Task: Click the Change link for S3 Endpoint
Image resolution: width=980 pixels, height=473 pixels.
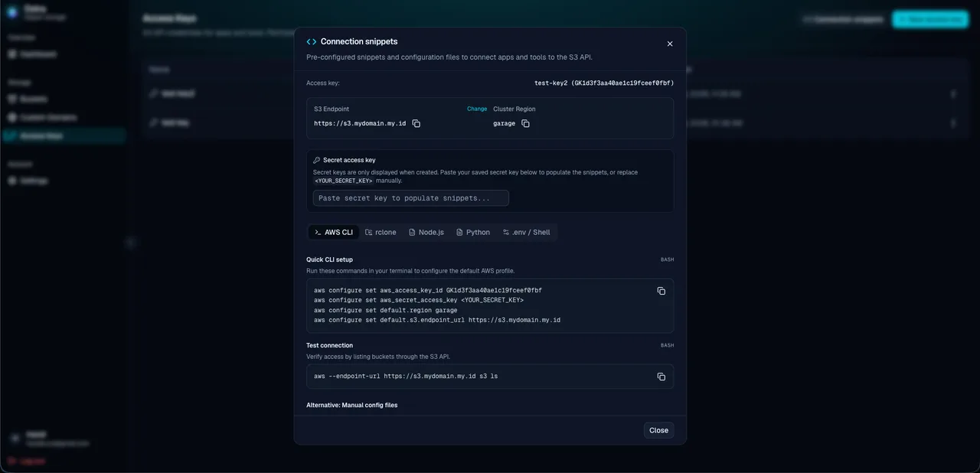Action: (x=477, y=109)
